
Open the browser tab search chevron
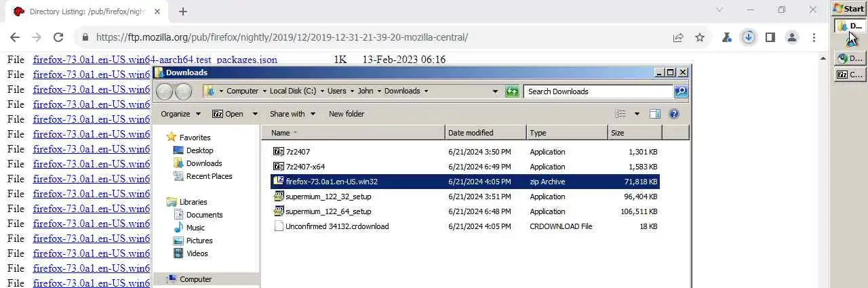[x=719, y=10]
